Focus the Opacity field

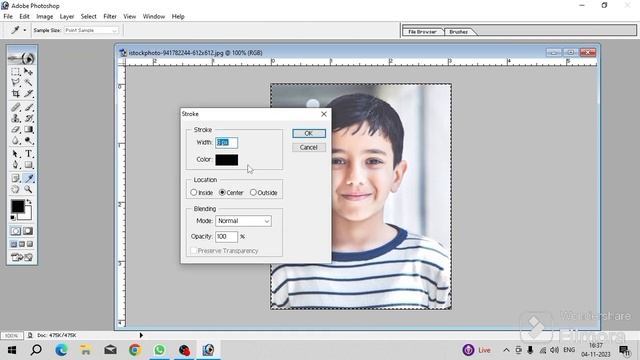226,236
